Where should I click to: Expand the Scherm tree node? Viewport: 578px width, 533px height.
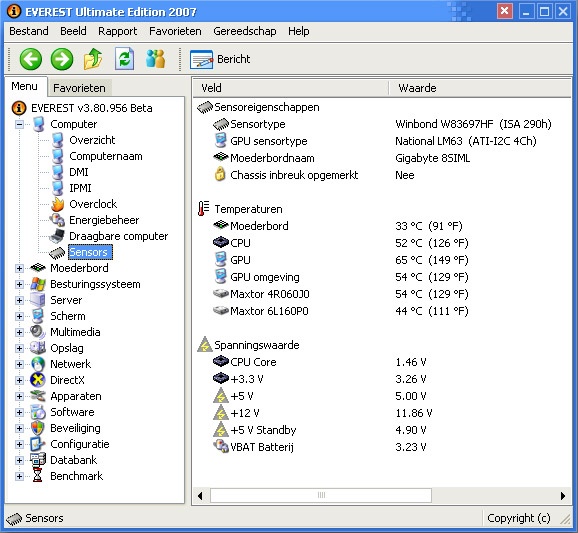[20, 316]
